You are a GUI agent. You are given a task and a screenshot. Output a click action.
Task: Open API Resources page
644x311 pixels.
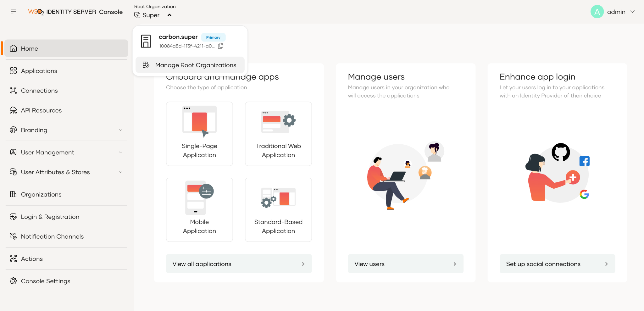(66, 110)
